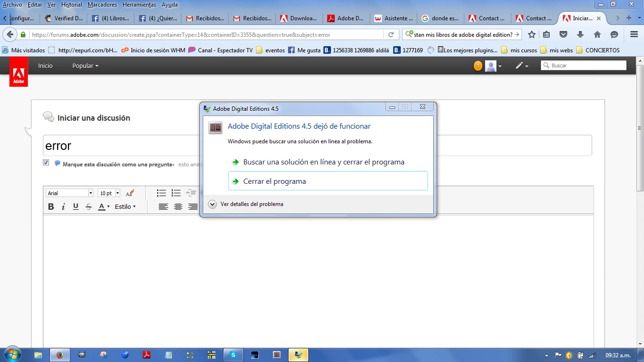Switch to the Downloa... Adobe tab

299,18
